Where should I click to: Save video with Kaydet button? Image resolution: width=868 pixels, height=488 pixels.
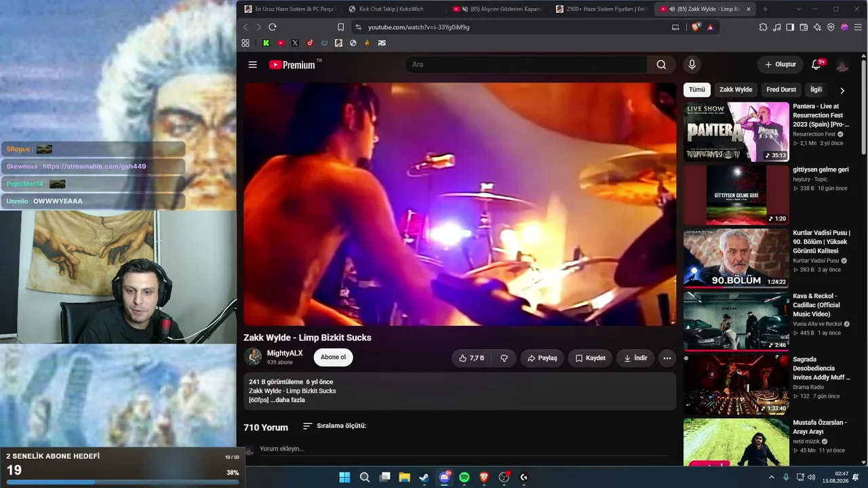pyautogui.click(x=590, y=358)
